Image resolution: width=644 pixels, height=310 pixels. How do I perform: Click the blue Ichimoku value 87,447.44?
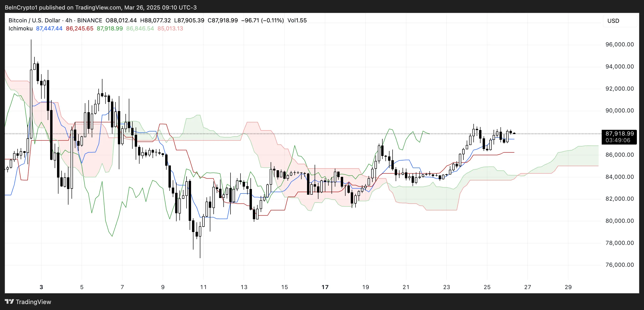click(x=49, y=29)
